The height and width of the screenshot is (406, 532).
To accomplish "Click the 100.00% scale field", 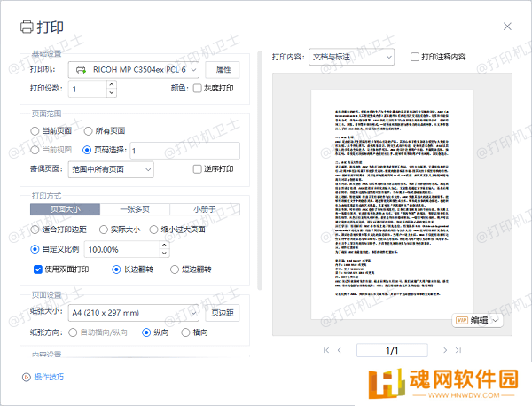I will coord(121,249).
